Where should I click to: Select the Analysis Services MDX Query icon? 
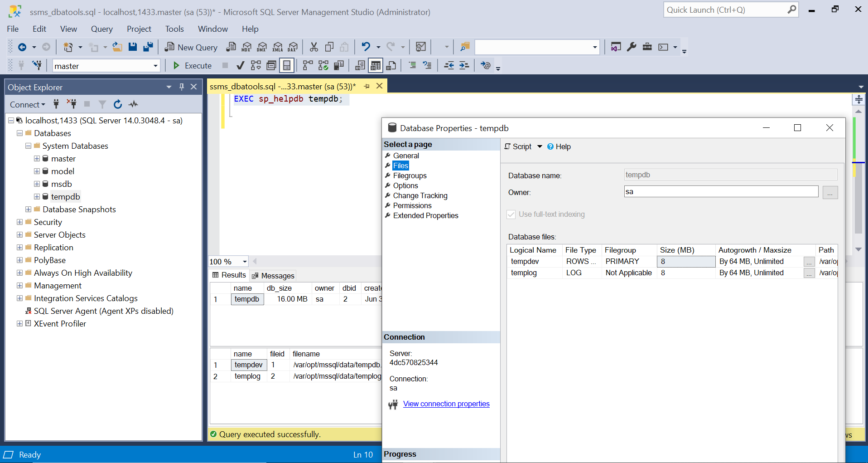click(x=246, y=47)
